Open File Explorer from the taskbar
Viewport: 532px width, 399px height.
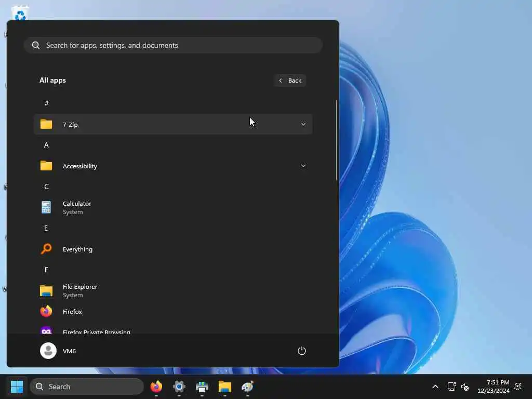224,387
